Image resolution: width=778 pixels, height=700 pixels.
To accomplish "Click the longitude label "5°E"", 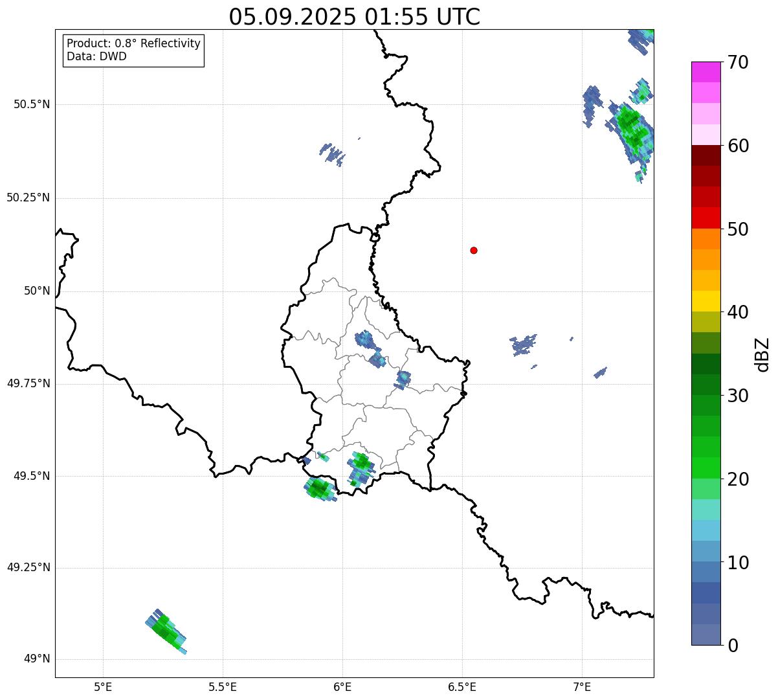I will pos(103,686).
